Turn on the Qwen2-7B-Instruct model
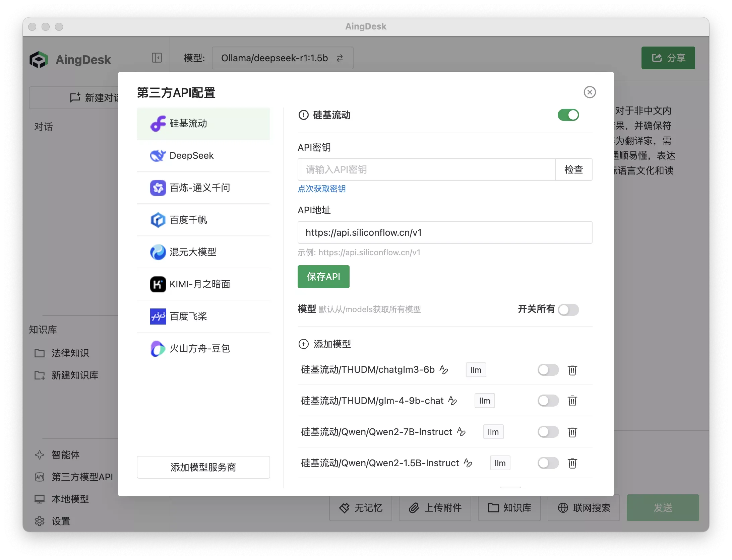The image size is (732, 560). coord(548,432)
